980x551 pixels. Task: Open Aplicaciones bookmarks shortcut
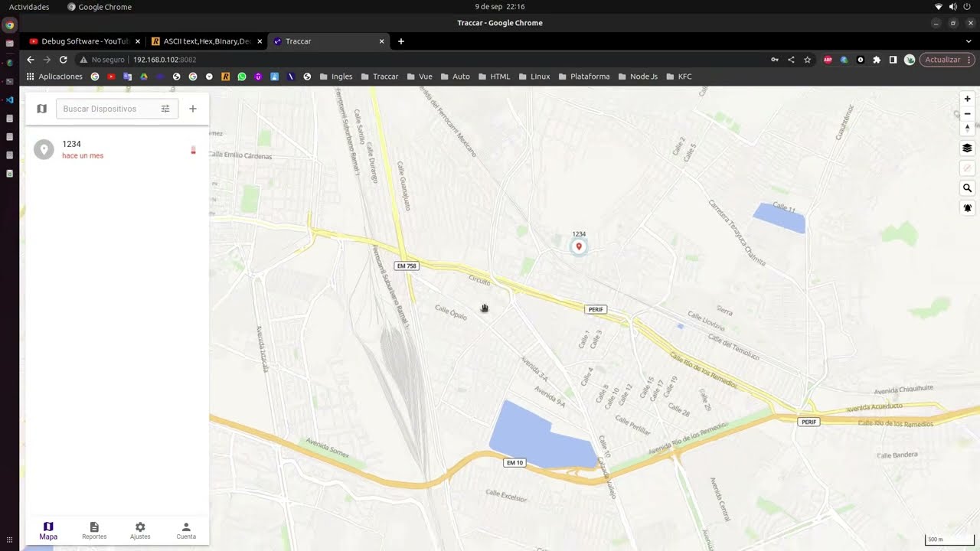point(54,77)
